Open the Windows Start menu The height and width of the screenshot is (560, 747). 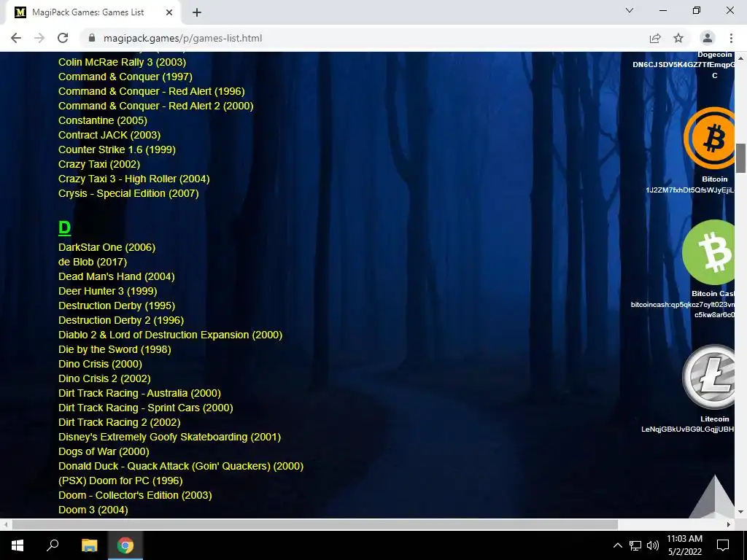click(18, 545)
